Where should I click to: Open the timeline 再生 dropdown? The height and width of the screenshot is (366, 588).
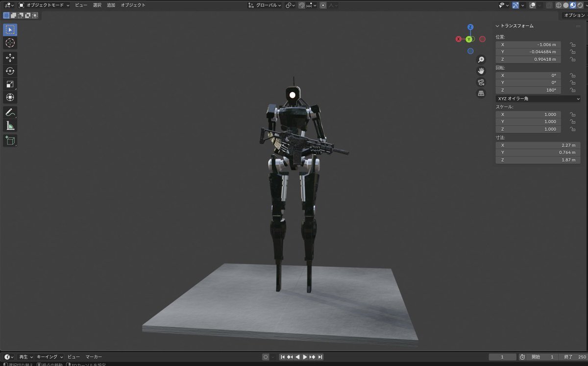pos(26,357)
